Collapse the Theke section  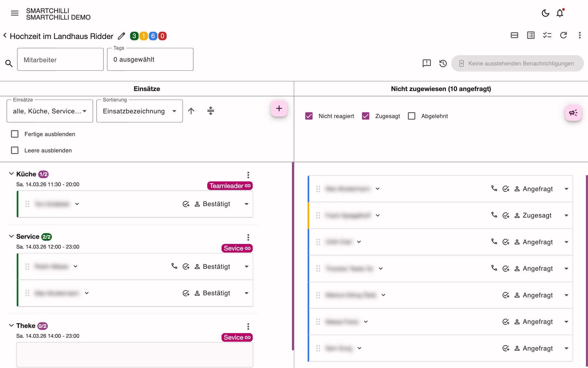[x=11, y=325]
